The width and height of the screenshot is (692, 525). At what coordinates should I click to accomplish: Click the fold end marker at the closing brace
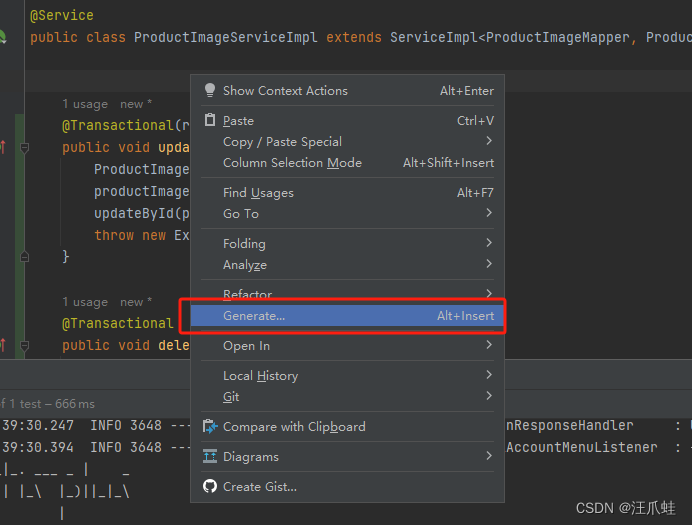tap(25, 256)
